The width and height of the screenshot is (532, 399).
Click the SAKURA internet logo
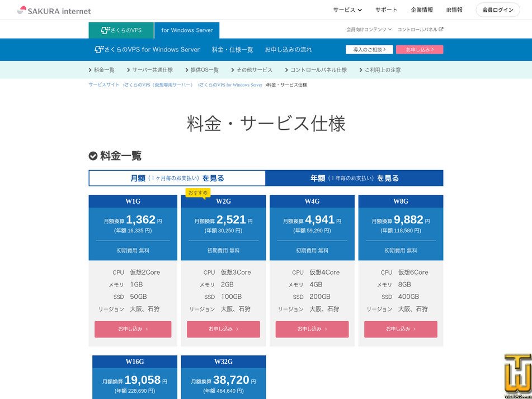pyautogui.click(x=54, y=11)
